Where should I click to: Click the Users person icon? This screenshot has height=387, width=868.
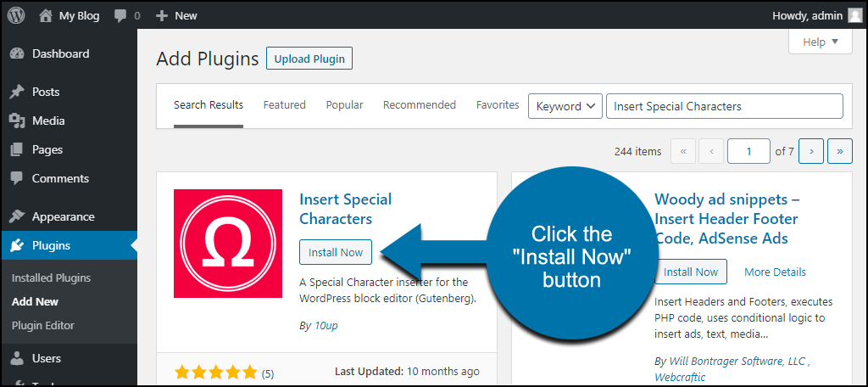17,359
